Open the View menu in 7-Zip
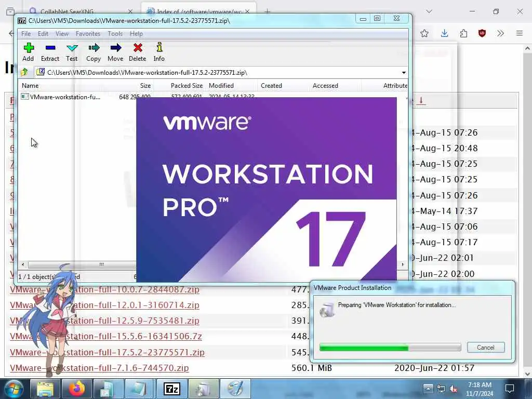The image size is (532, 399). 62,34
